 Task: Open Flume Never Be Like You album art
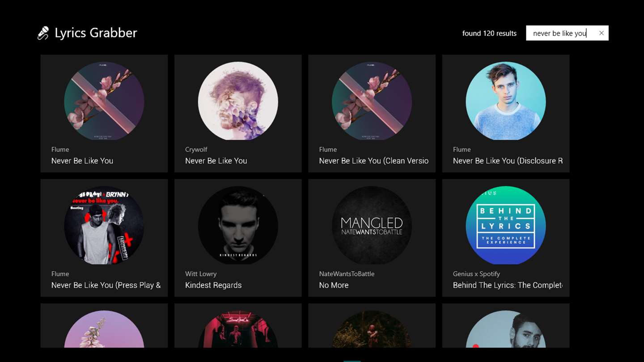[104, 101]
